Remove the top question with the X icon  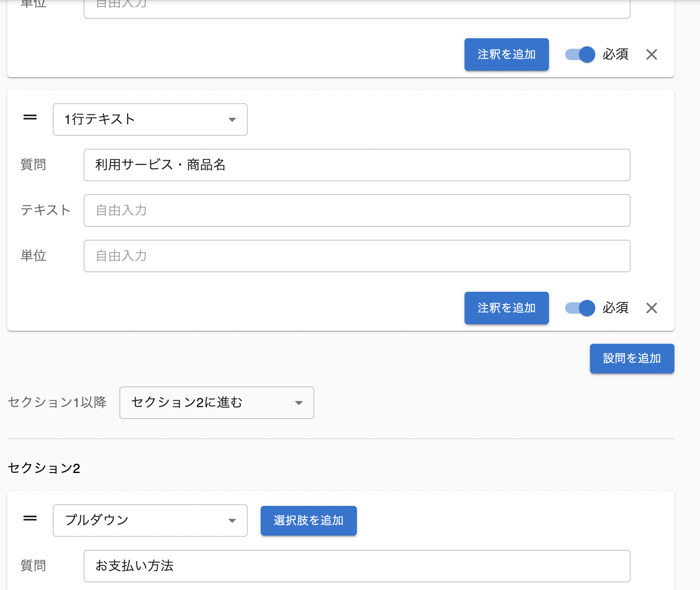click(x=652, y=54)
